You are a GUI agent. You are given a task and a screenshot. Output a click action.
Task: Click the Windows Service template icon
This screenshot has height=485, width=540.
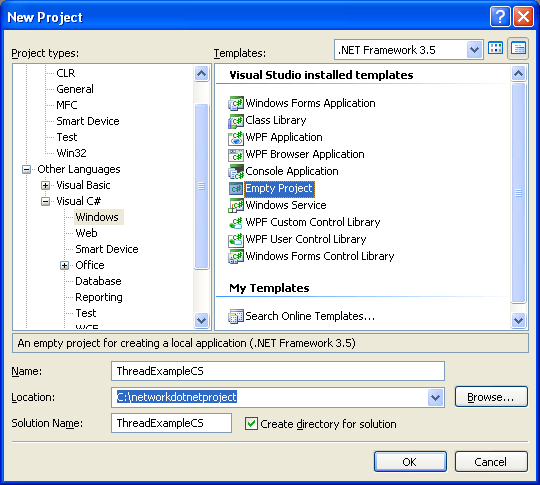pos(236,205)
